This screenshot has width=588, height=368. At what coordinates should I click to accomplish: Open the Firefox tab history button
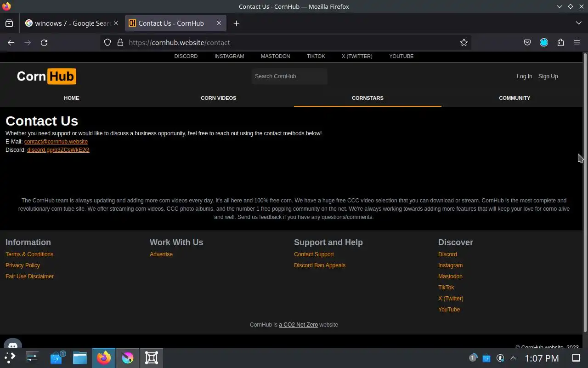[x=9, y=23]
